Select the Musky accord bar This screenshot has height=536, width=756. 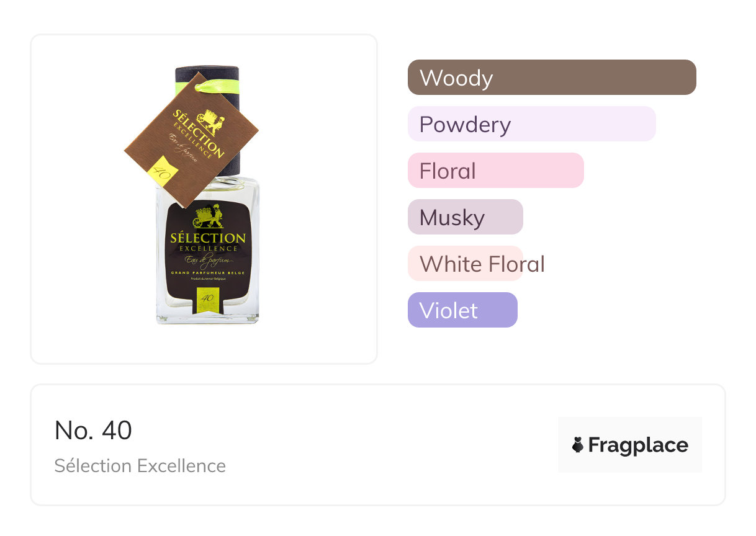coord(465,217)
